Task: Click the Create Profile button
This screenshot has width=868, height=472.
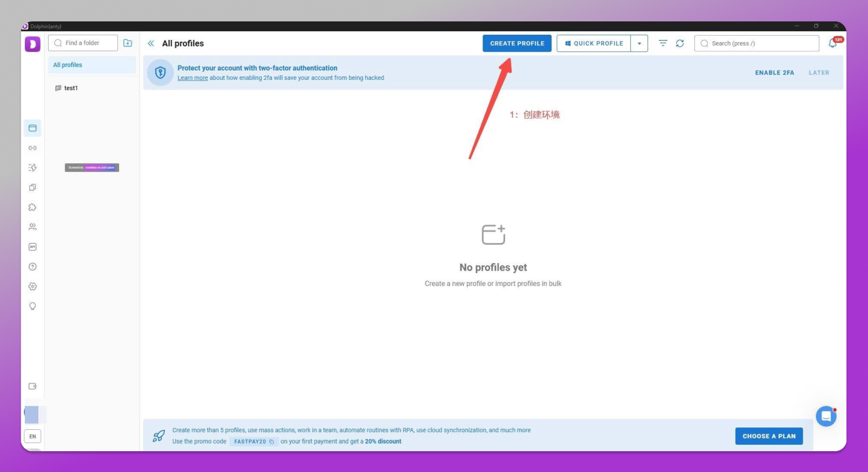Action: coord(517,43)
